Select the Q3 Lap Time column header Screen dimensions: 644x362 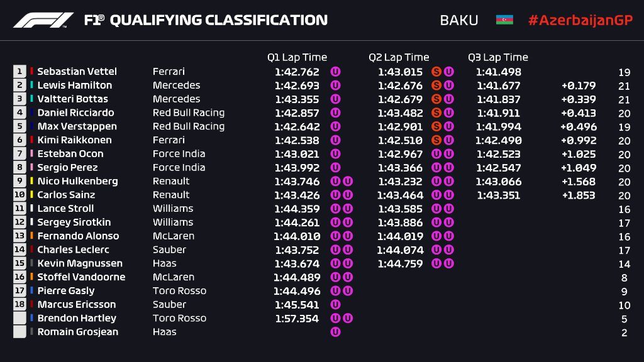click(498, 57)
